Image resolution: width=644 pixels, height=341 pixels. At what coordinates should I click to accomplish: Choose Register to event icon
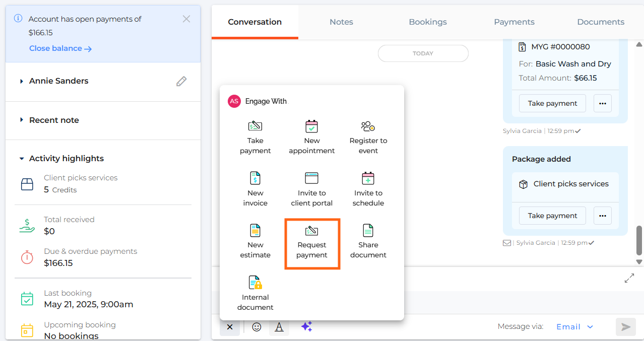point(368,126)
